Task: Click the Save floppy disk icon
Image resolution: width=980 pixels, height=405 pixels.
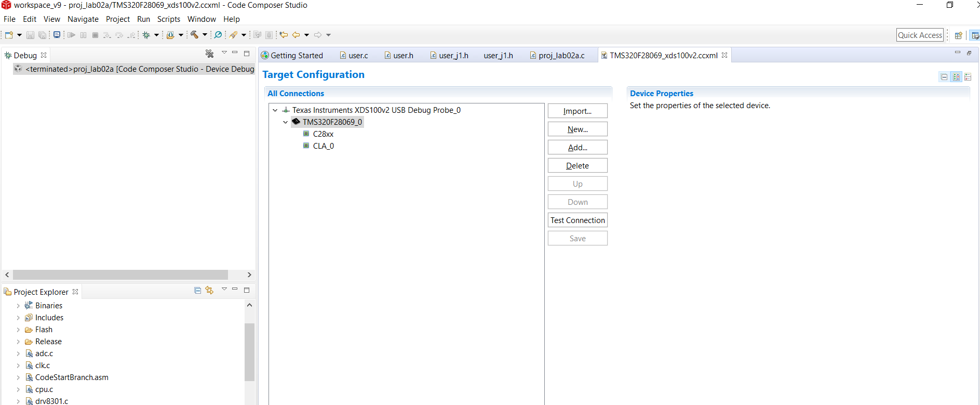Action: coord(30,35)
